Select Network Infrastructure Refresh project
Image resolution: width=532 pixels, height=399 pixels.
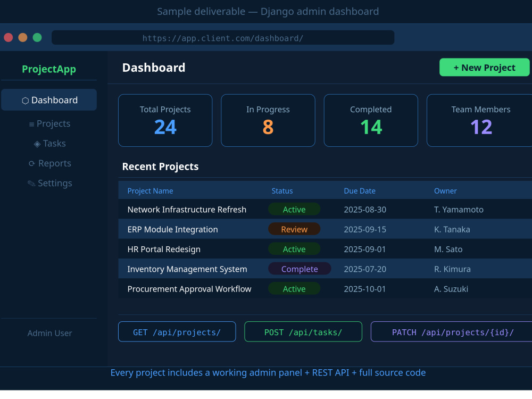tap(187, 209)
